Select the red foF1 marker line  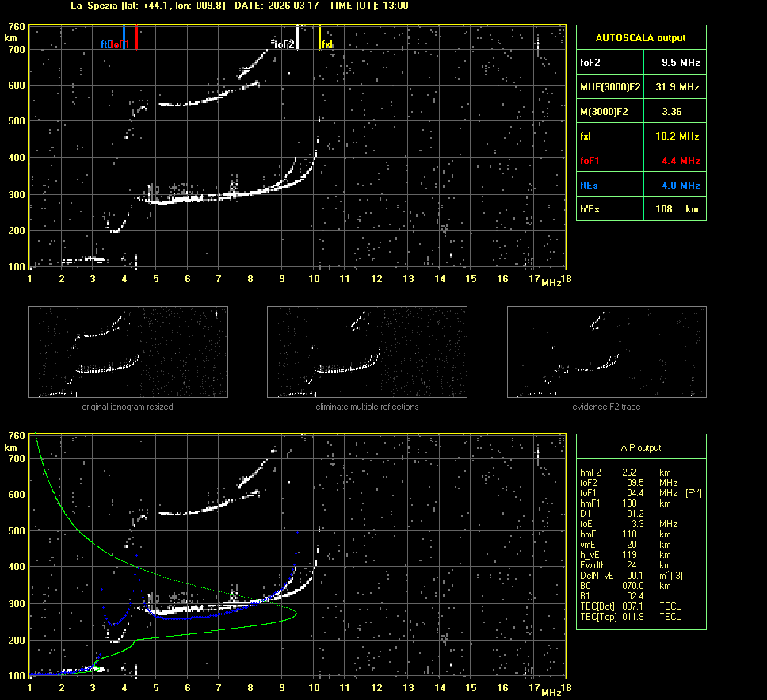click(137, 37)
